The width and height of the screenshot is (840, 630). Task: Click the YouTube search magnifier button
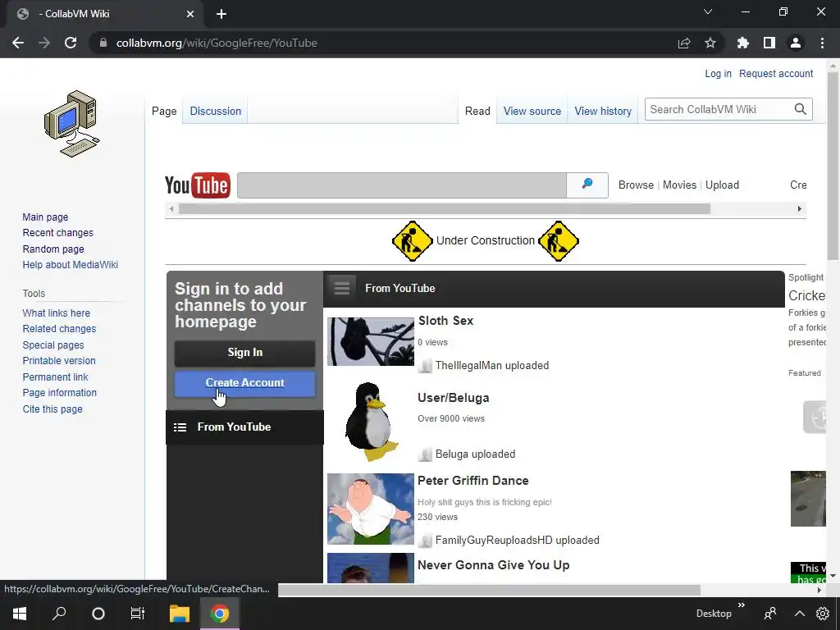[587, 185]
